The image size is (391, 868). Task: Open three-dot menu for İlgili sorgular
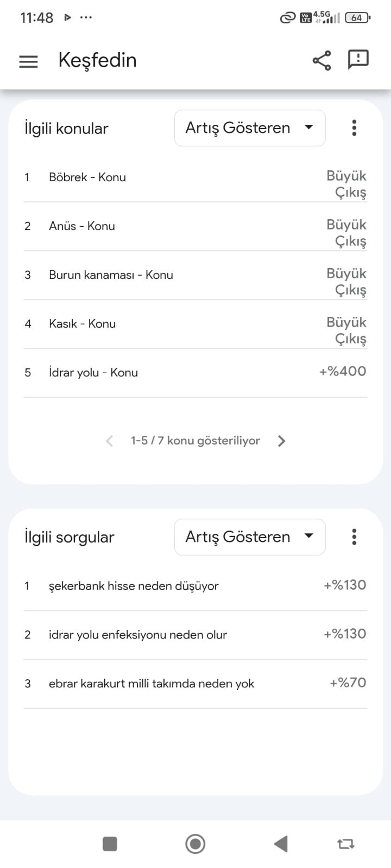354,537
